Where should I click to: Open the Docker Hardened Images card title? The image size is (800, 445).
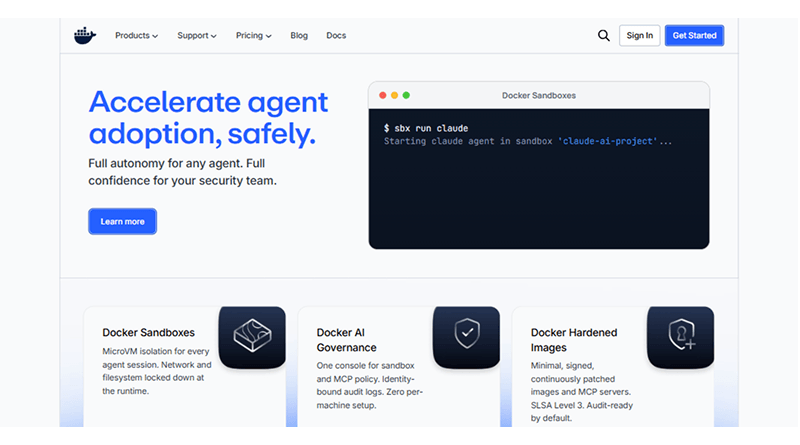tap(574, 340)
